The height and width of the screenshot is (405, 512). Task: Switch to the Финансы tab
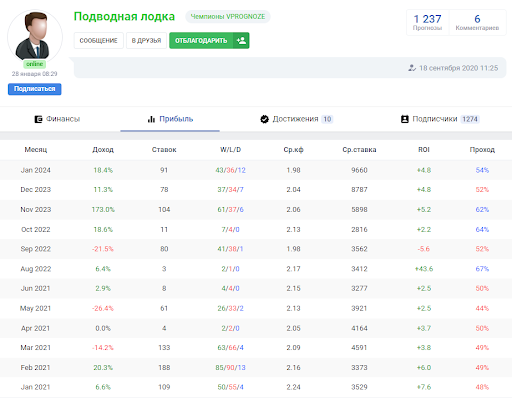(x=57, y=119)
